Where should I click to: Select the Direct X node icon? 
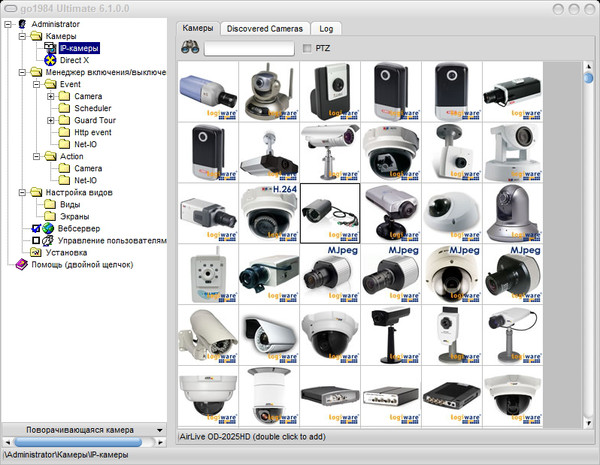pyautogui.click(x=49, y=60)
